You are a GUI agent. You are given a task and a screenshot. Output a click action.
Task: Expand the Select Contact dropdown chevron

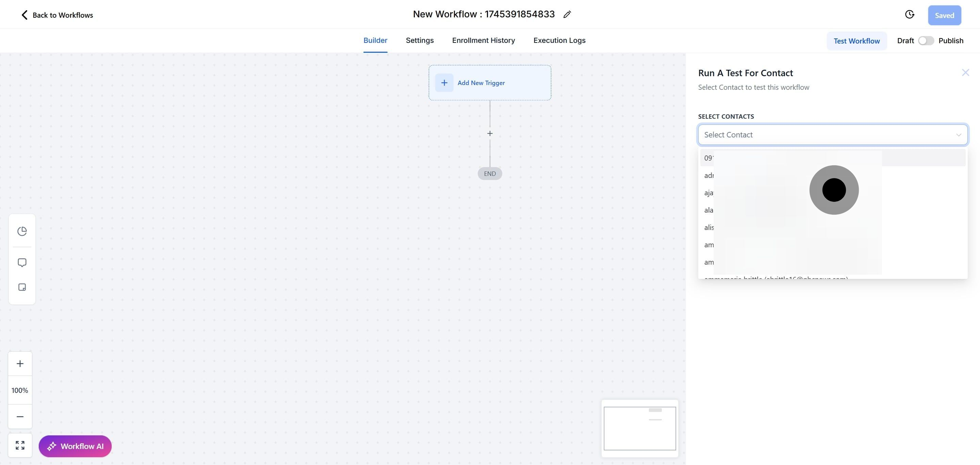pos(958,135)
